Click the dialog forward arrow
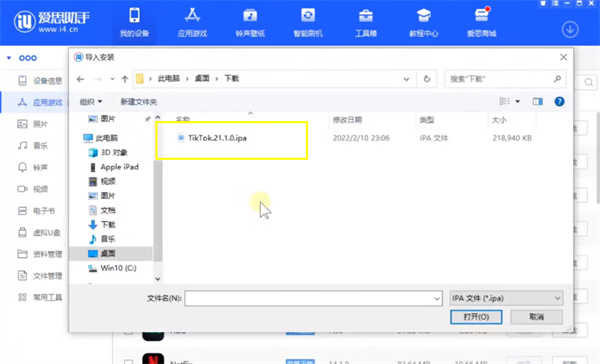The image size is (600, 364). (98, 79)
